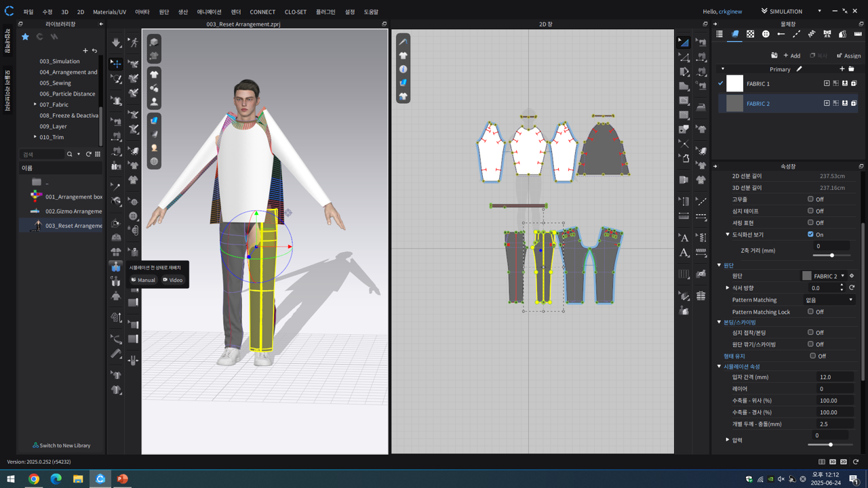Click the Simulate down-arrow icon

116,43
